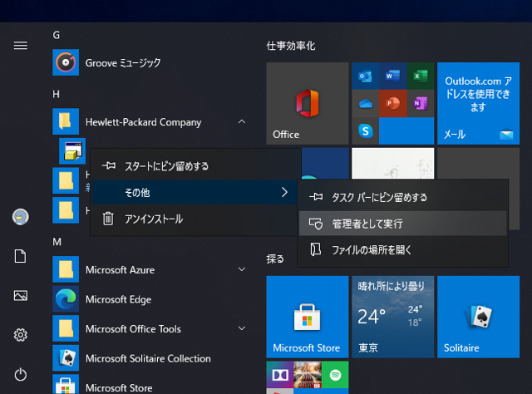This screenshot has width=532, height=394.
Task: Click the H letter header
Action: click(57, 94)
